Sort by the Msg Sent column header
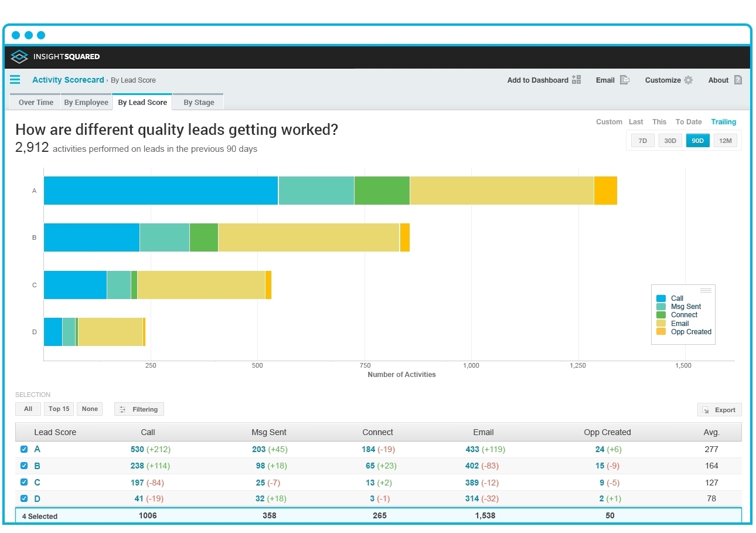Image resolution: width=756 pixels, height=533 pixels. tap(269, 432)
